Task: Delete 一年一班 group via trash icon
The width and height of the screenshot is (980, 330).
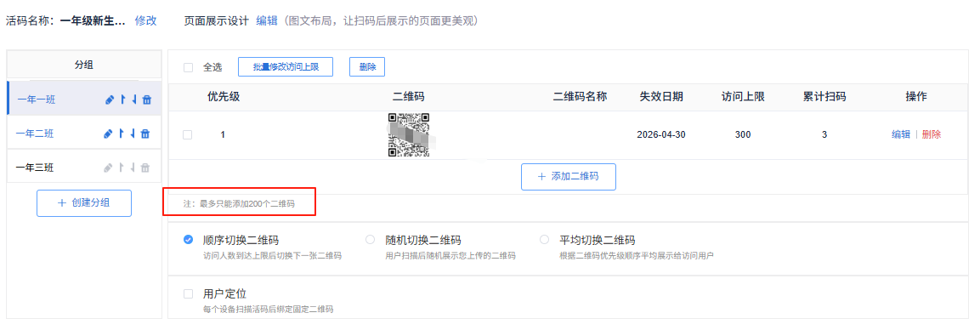Action: (147, 100)
